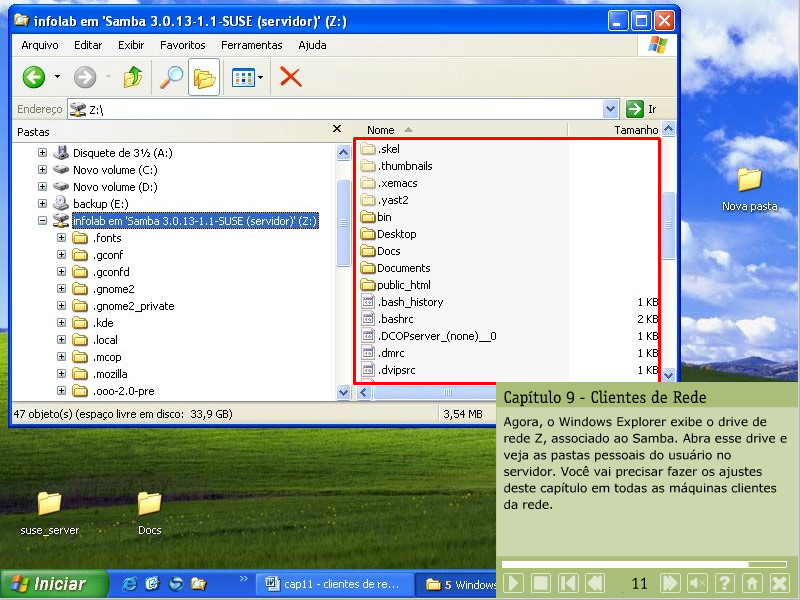800x600 pixels.
Task: Open the address bar dropdown
Action: (611, 109)
